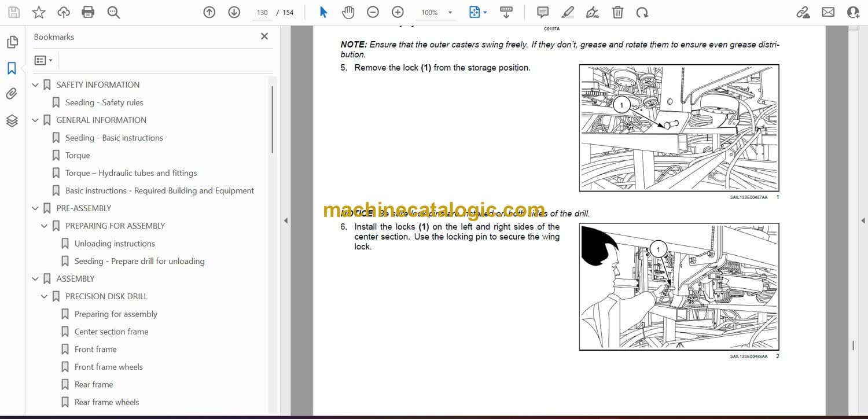Open Front frame wheels bookmark

pos(108,367)
